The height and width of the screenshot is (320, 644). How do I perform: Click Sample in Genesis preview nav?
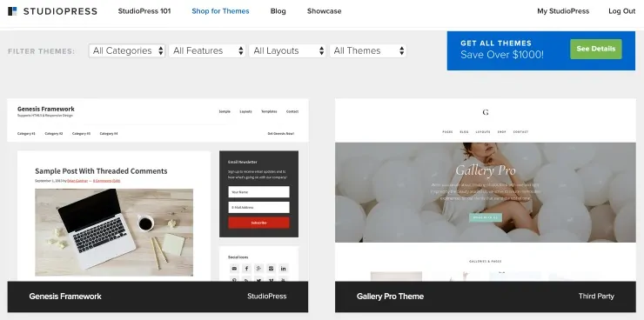click(225, 111)
